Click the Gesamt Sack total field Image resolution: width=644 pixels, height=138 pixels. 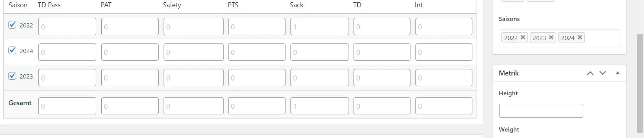(x=320, y=106)
